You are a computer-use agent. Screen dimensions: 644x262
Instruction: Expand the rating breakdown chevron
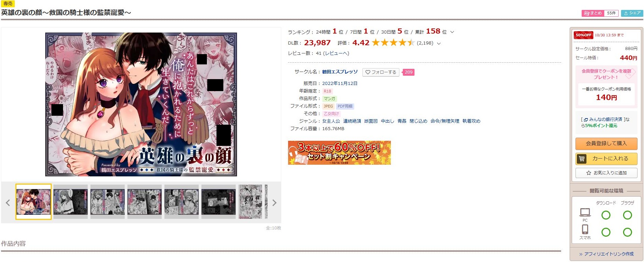pos(439,43)
